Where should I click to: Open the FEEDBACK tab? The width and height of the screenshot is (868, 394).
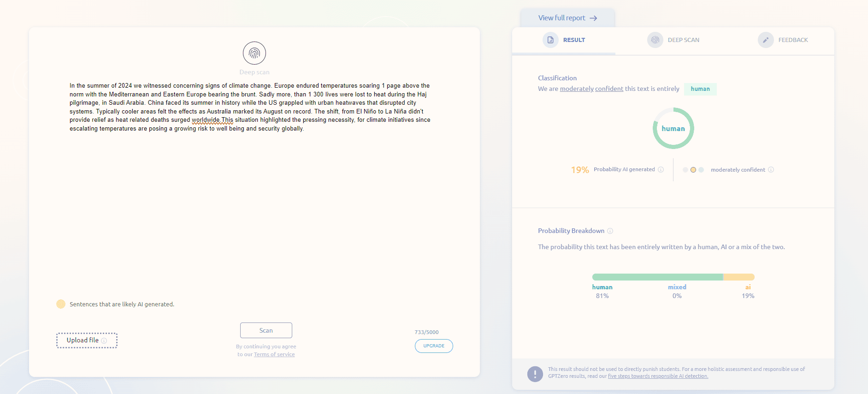click(x=793, y=40)
